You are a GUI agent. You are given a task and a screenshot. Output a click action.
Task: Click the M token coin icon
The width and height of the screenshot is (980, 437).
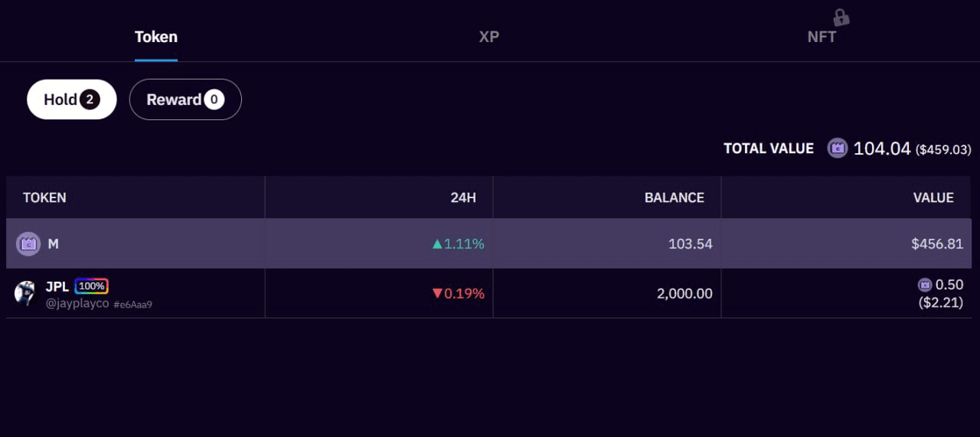tap(28, 244)
